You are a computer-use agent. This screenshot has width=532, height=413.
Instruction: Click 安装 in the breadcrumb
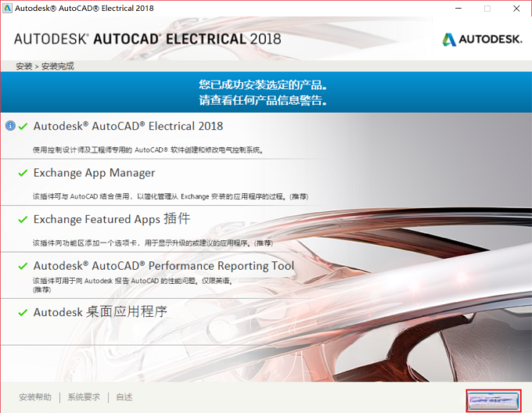[24, 66]
